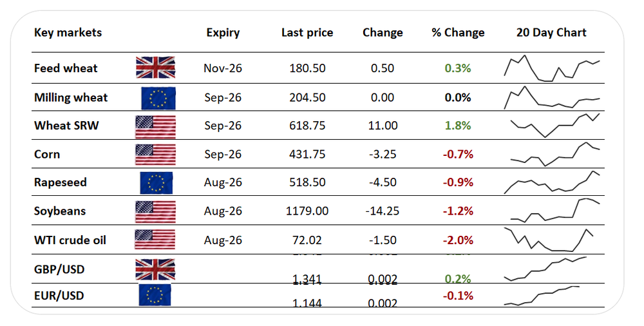View the Soybeans 20 day sparkline chart
Image resolution: width=644 pixels, height=326 pixels.
click(552, 210)
